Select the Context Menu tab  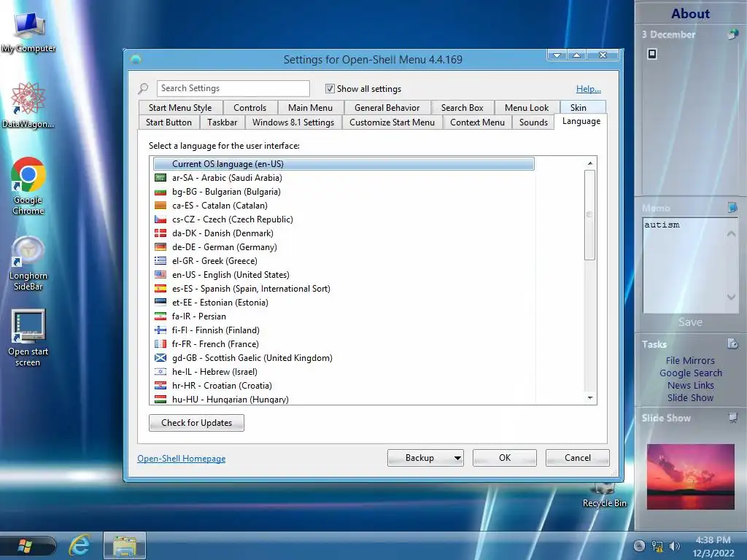(477, 122)
